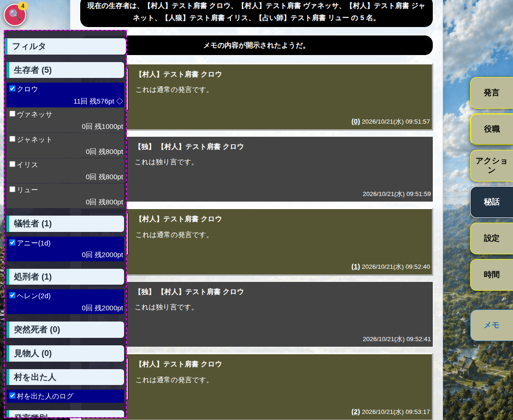Viewport: 513px width, 420px height.
Task: Click ジャネット name in survivor list
Action: click(35, 140)
